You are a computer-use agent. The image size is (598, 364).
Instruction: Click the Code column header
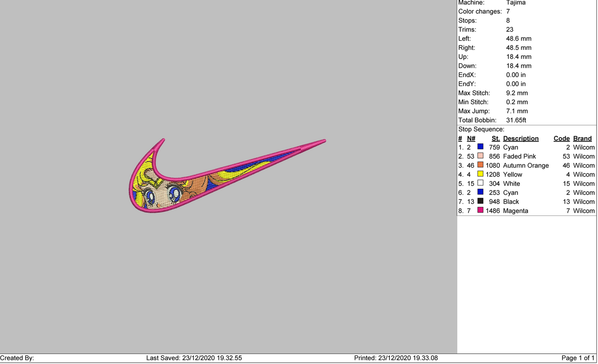(562, 139)
